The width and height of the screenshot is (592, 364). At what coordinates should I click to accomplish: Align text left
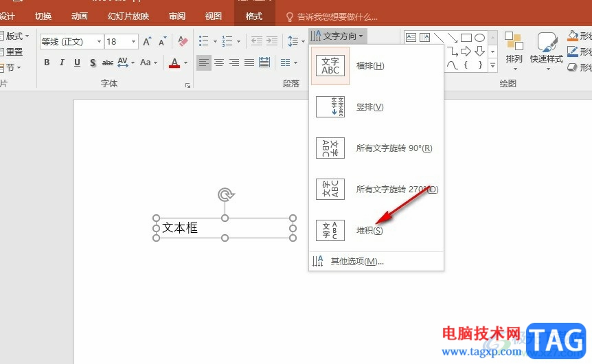point(204,62)
